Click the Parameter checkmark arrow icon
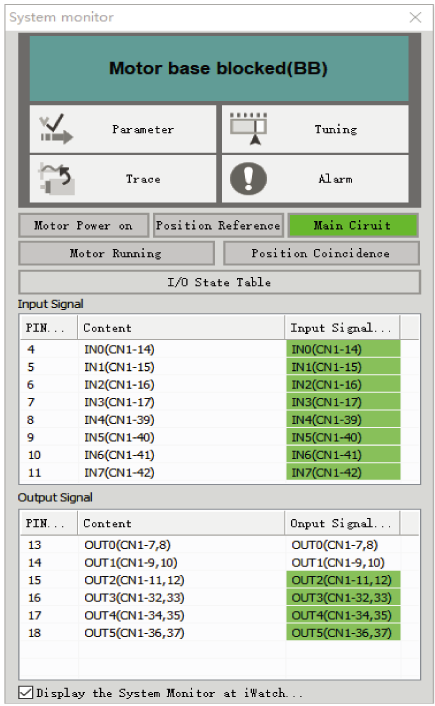This screenshot has width=435, height=706. click(x=56, y=129)
